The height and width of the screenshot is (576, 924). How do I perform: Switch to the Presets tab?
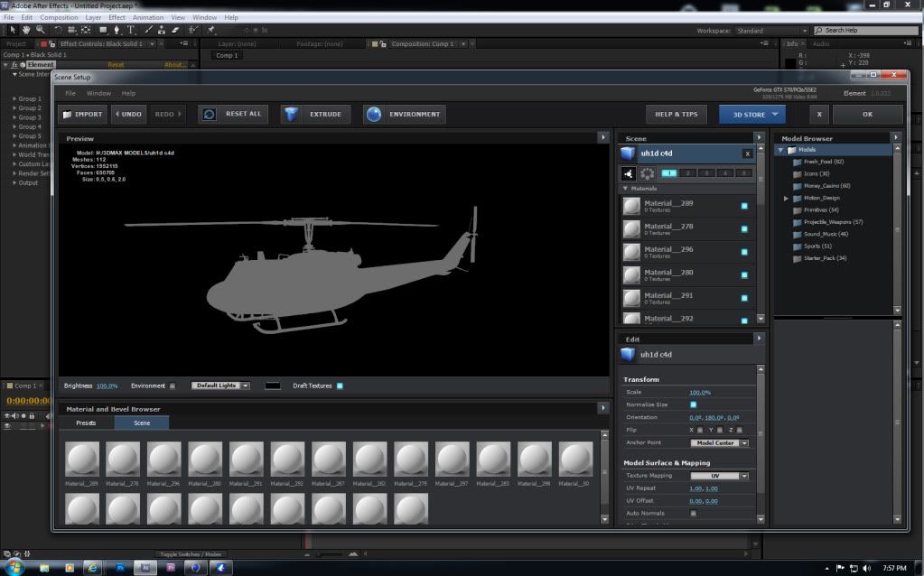(x=86, y=423)
